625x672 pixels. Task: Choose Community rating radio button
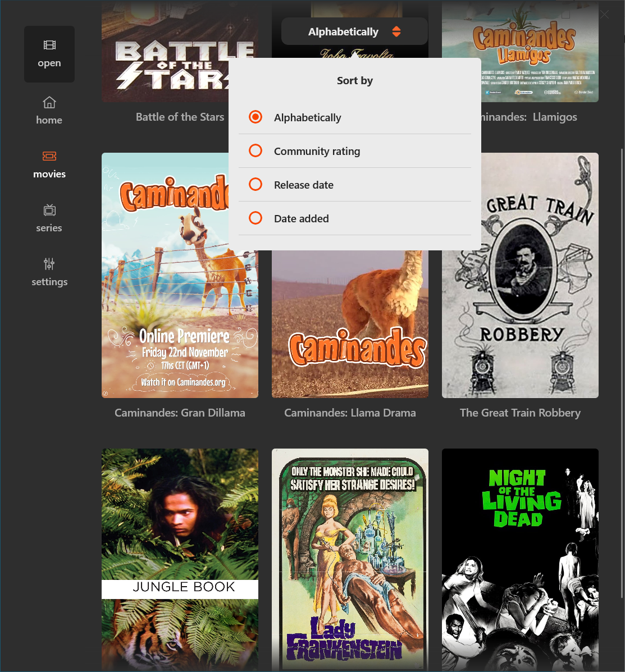(256, 150)
